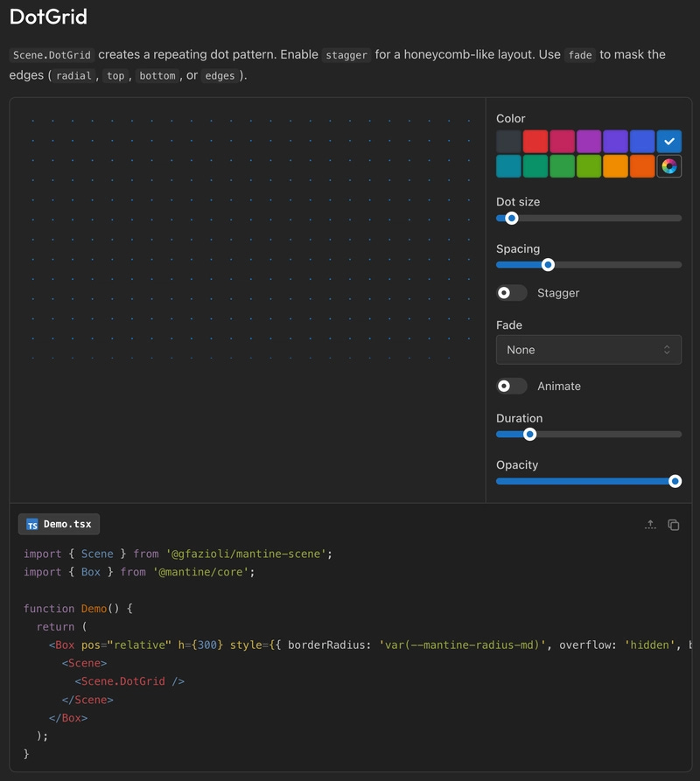Viewport: 700px width, 781px height.
Task: Open the Fade dropdown
Action: tap(588, 349)
